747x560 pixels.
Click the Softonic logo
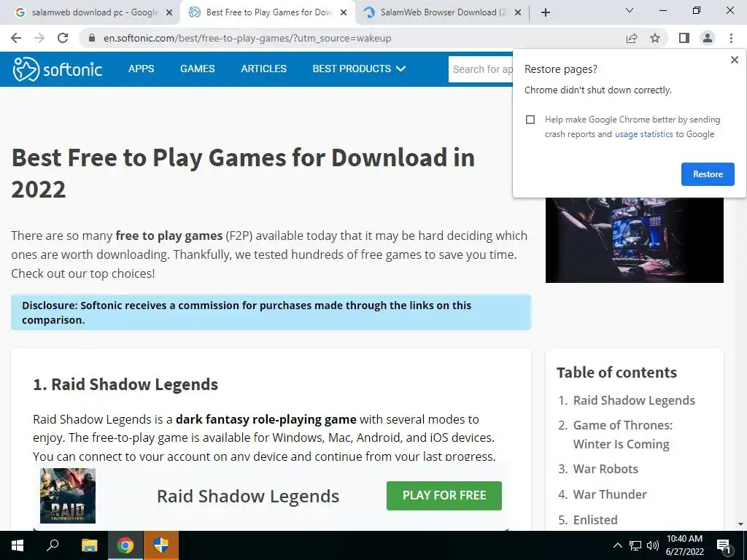click(x=57, y=69)
